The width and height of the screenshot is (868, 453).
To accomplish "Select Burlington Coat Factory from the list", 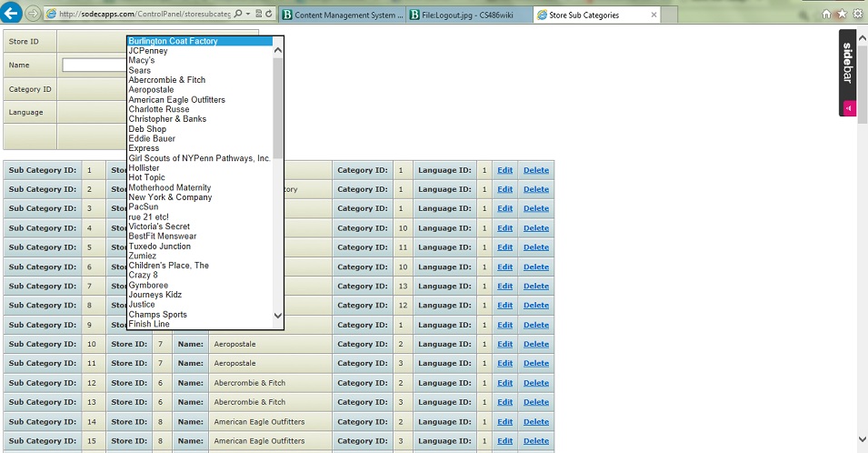I will pos(173,41).
